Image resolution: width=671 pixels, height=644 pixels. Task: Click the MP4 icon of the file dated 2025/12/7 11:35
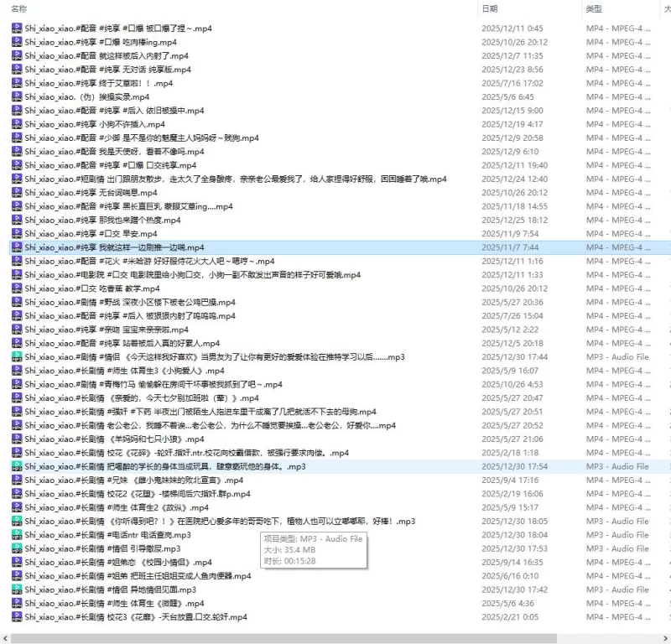coord(17,55)
